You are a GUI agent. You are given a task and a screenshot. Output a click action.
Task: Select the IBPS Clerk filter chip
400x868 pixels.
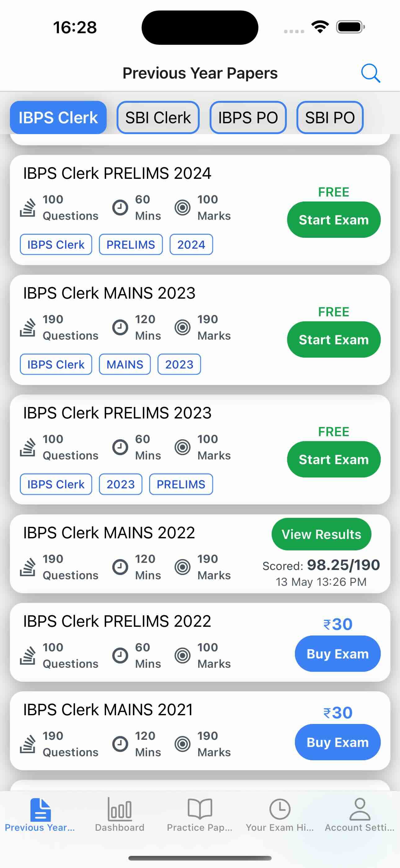click(58, 118)
